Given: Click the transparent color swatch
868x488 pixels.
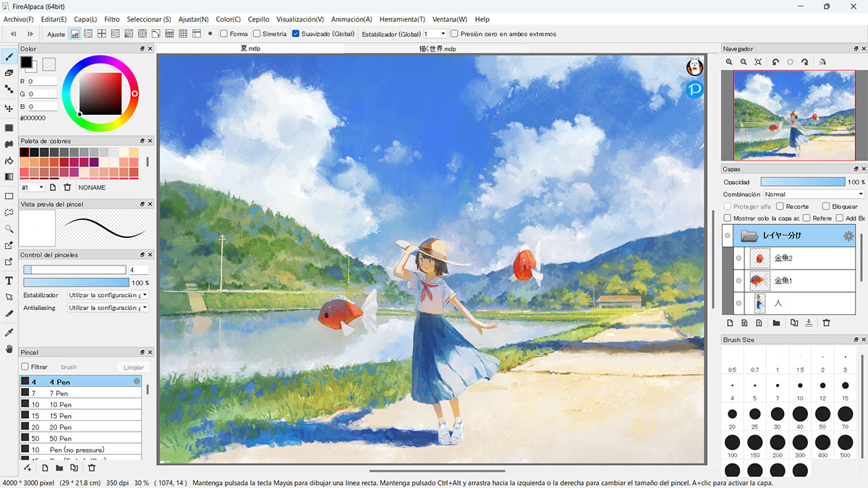Looking at the screenshot, I should pyautogui.click(x=49, y=64).
